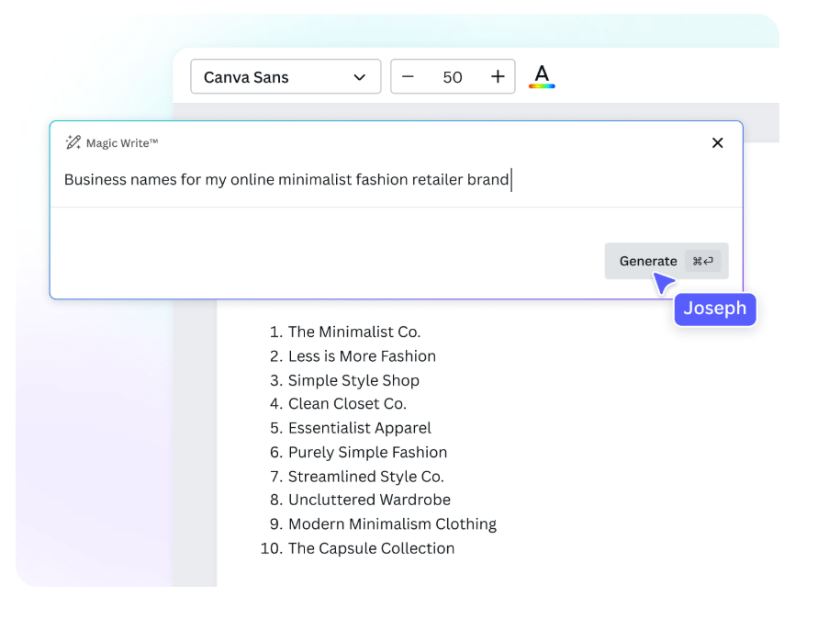This screenshot has height=619, width=840.
Task: Click 'Modern Minimalism Clothing' list item
Action: [392, 523]
